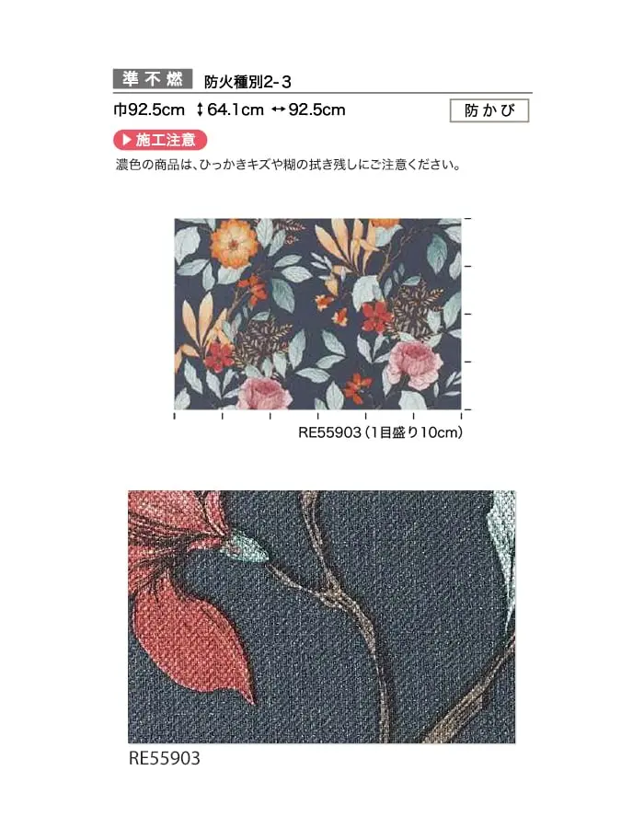Click the RE55903 (1目盛り10cm) caption

tap(381, 432)
